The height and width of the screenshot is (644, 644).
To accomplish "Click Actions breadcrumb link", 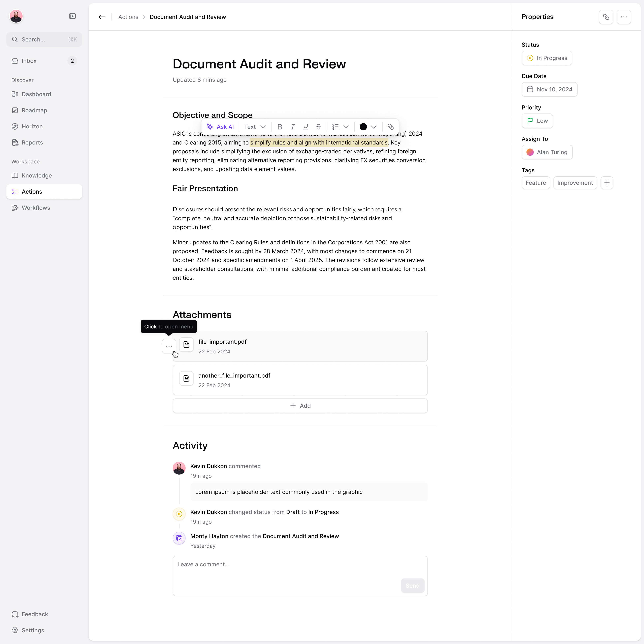I will point(128,17).
